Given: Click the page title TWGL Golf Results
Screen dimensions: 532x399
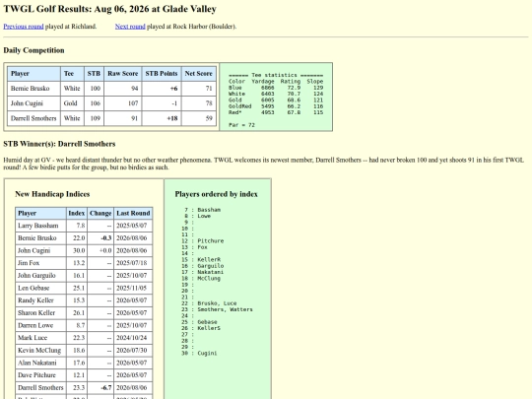Looking at the screenshot, I should coord(109,9).
